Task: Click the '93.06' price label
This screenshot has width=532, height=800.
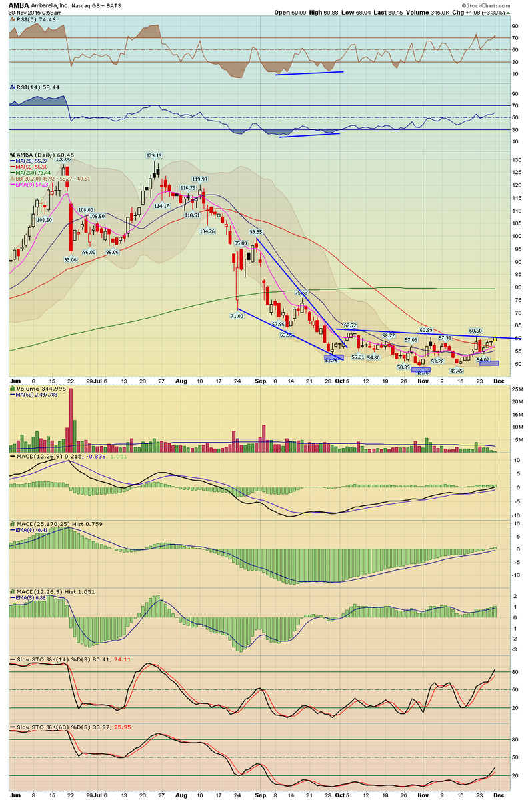Action: click(71, 260)
